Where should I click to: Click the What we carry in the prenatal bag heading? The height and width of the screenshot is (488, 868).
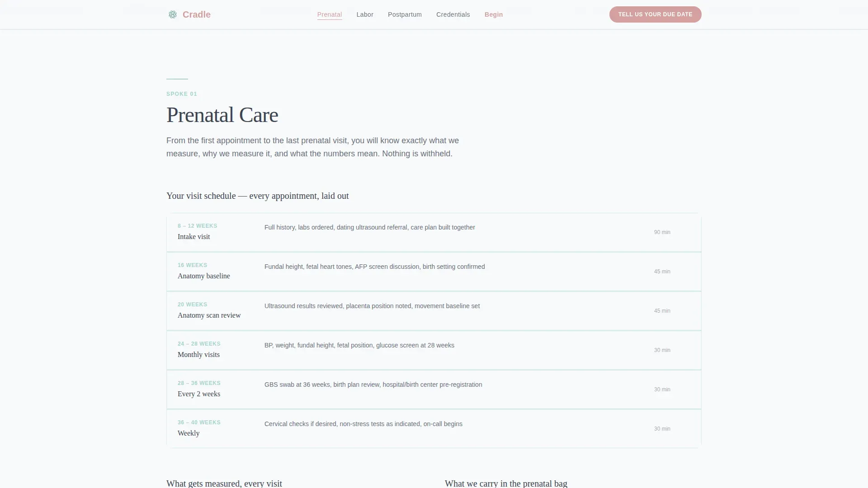[x=506, y=483]
